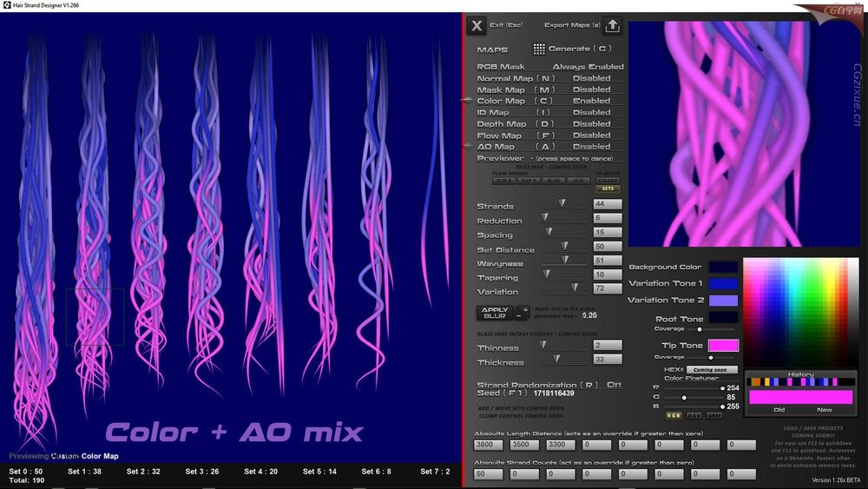The height and width of the screenshot is (489, 868).
Task: Click the Export Maps upload icon
Action: pyautogui.click(x=613, y=25)
